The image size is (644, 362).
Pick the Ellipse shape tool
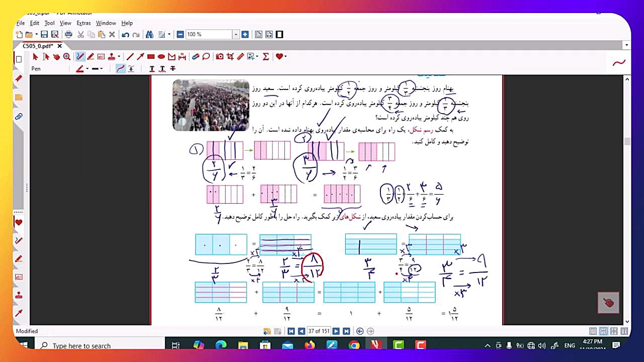tap(162, 57)
